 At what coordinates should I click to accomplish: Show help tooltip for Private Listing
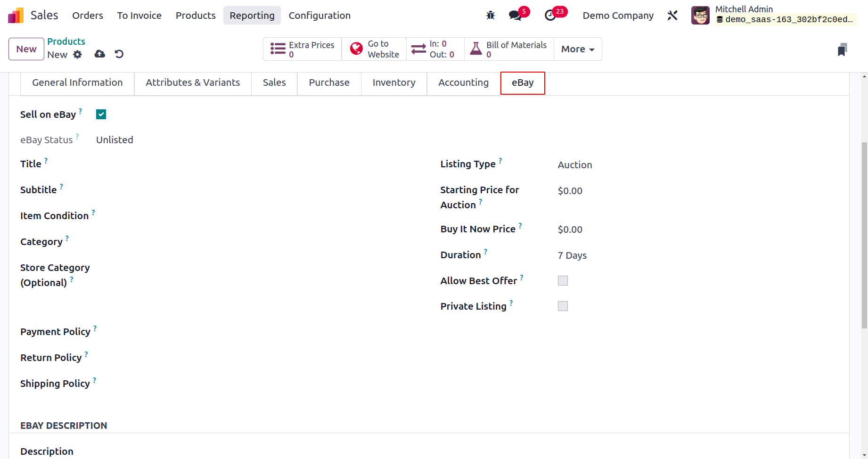tap(511, 303)
